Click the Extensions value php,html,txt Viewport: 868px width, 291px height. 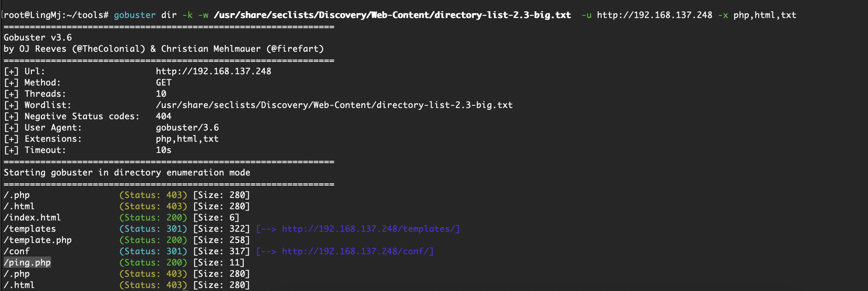187,139
